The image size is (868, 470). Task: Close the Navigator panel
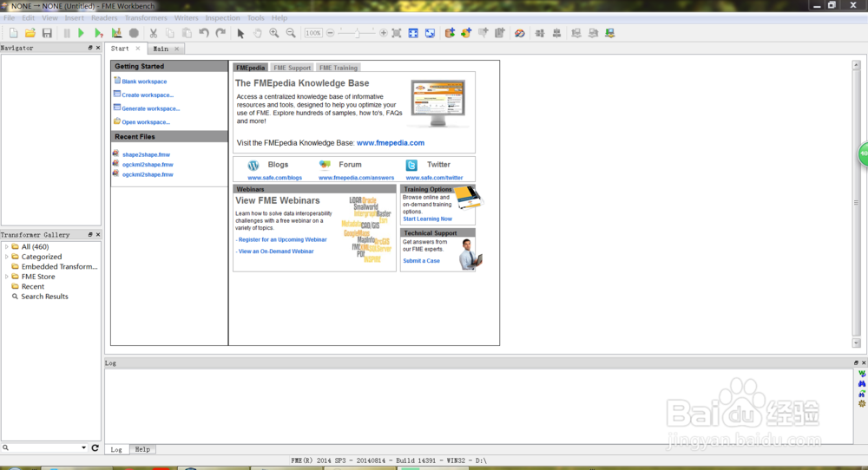(98, 48)
